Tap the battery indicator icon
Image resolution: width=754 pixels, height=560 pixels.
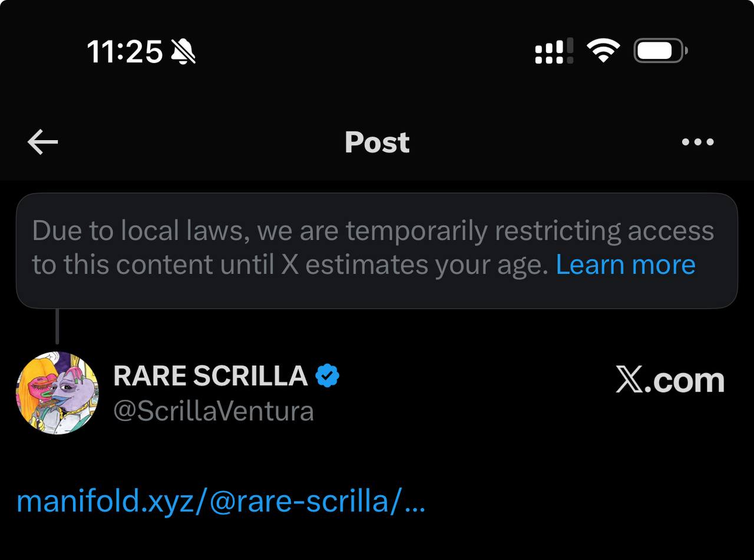point(660,52)
